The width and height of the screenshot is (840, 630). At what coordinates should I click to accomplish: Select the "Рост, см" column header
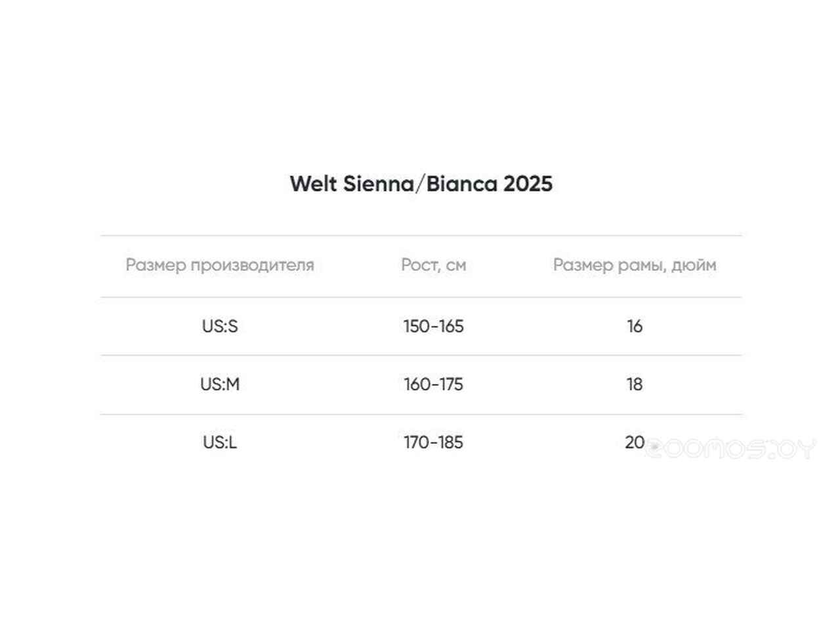pos(434,265)
